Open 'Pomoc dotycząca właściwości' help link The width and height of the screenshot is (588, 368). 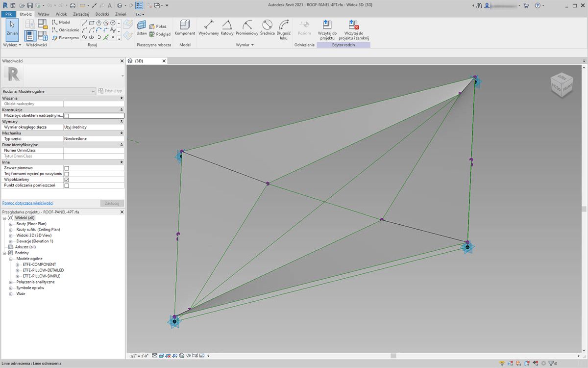click(28, 203)
